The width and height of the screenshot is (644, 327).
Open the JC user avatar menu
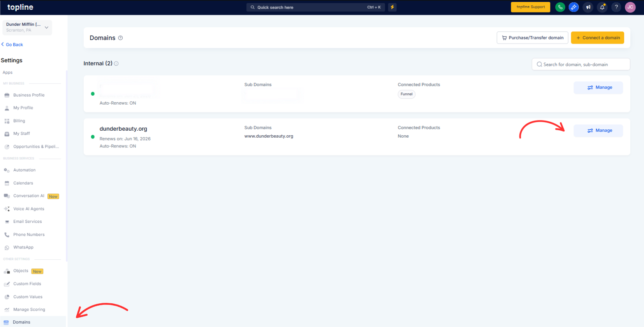(x=630, y=7)
